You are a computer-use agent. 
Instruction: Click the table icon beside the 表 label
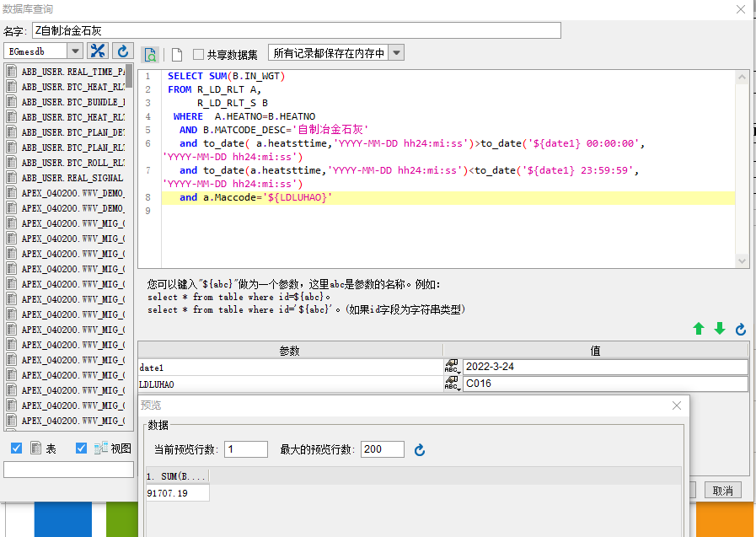click(x=35, y=448)
